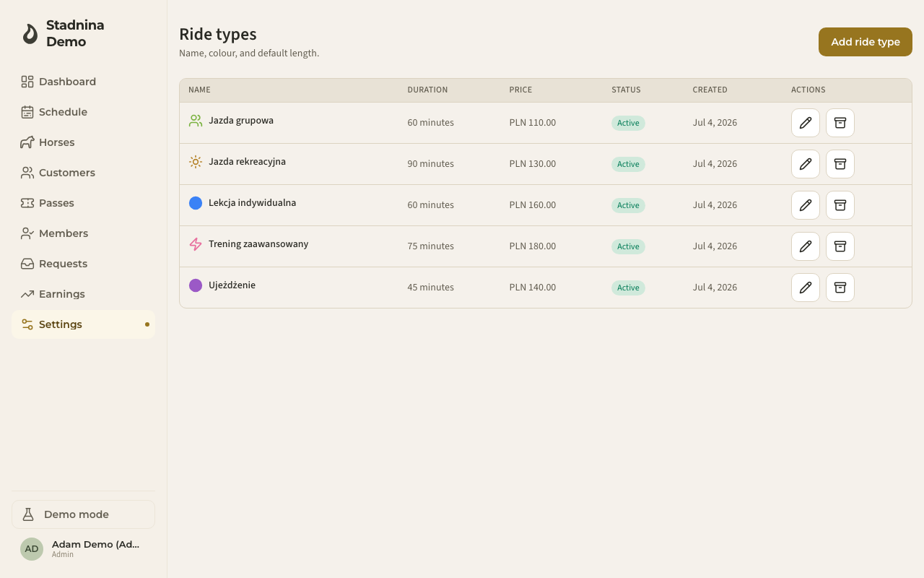924x578 pixels.
Task: Click the Jazda grupowa name text
Action: tap(241, 121)
